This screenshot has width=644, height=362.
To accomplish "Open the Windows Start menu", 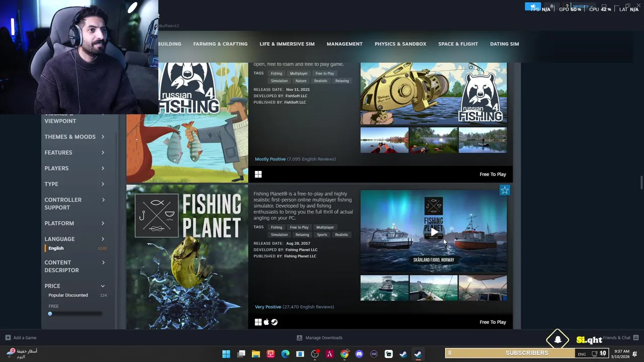I will 226,354.
